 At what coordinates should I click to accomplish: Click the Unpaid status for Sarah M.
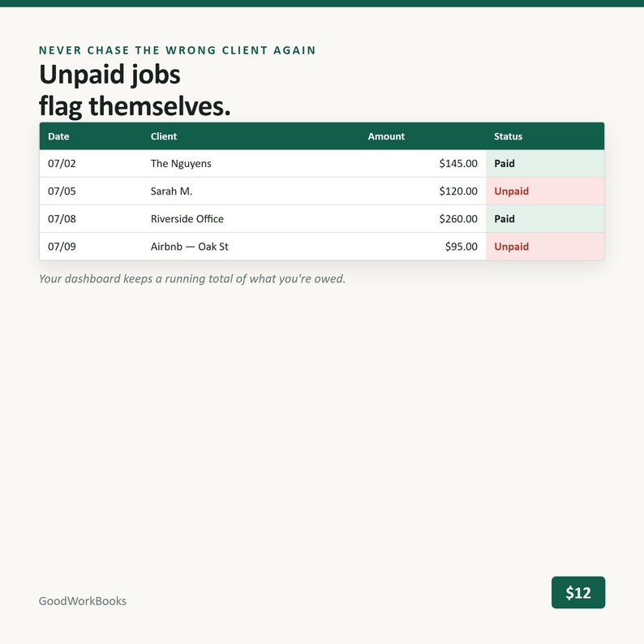[545, 191]
